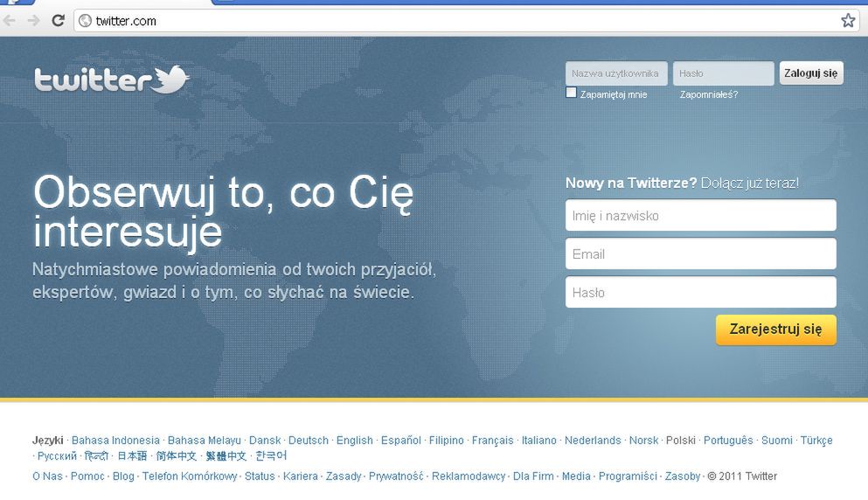
Task: Open the Media footer link
Action: point(576,476)
